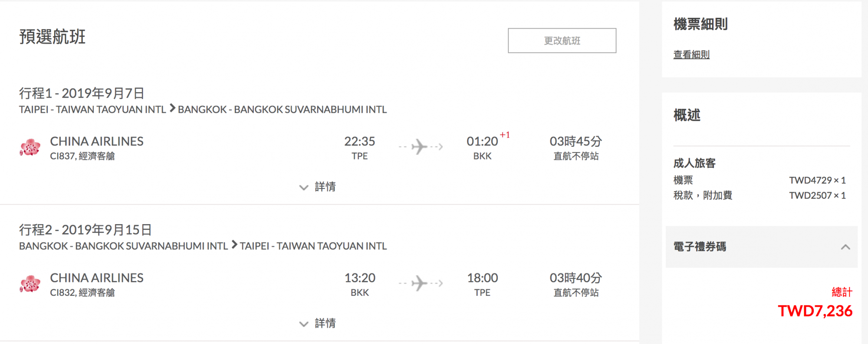Click the airplane icon for flight CI832
868x344 pixels.
tap(420, 283)
